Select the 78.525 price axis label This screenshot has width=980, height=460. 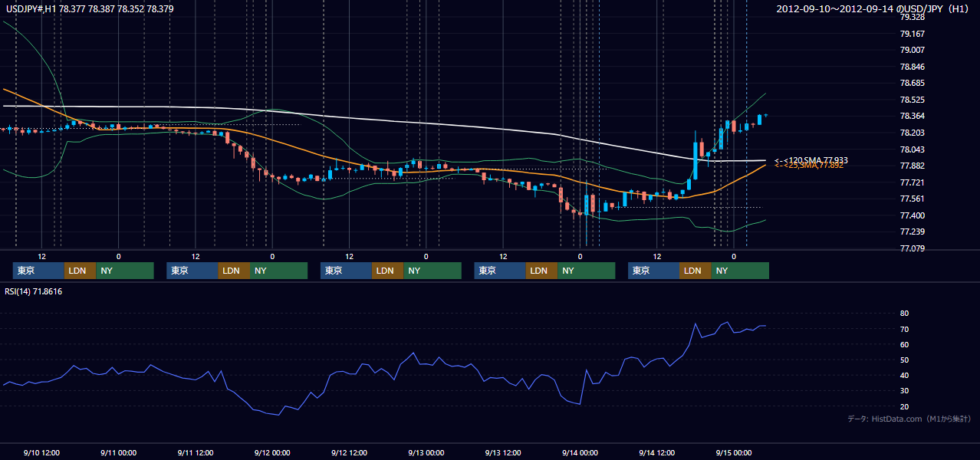pyautogui.click(x=912, y=100)
